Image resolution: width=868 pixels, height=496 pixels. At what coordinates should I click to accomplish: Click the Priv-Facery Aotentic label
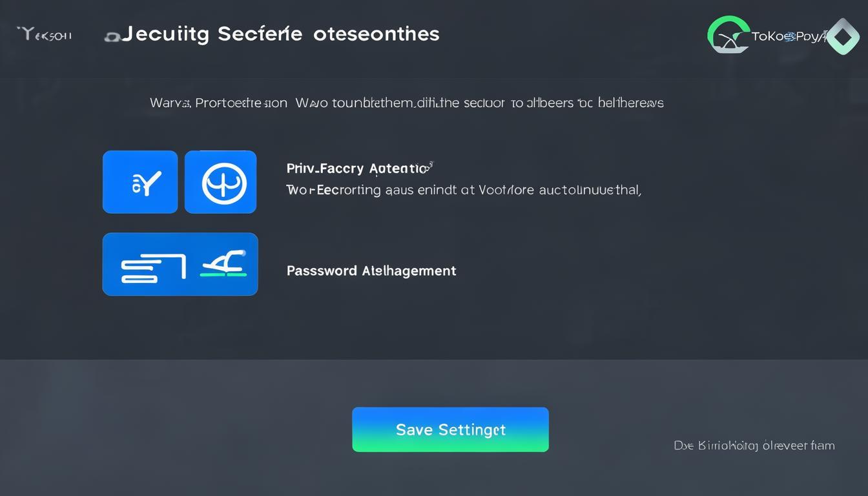point(356,169)
